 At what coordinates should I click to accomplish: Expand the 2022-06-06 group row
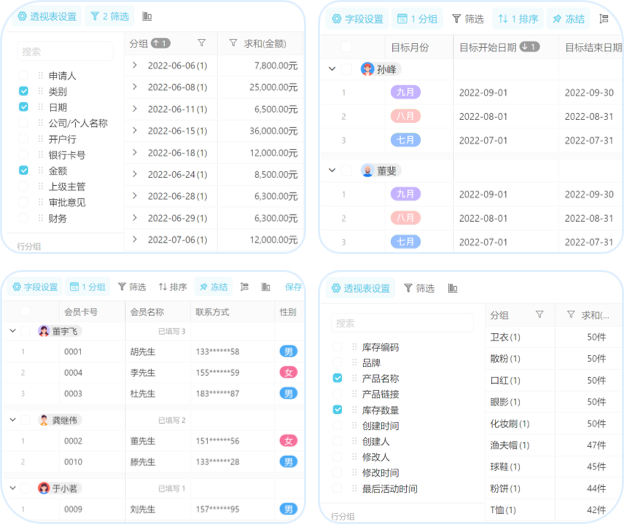pos(135,65)
